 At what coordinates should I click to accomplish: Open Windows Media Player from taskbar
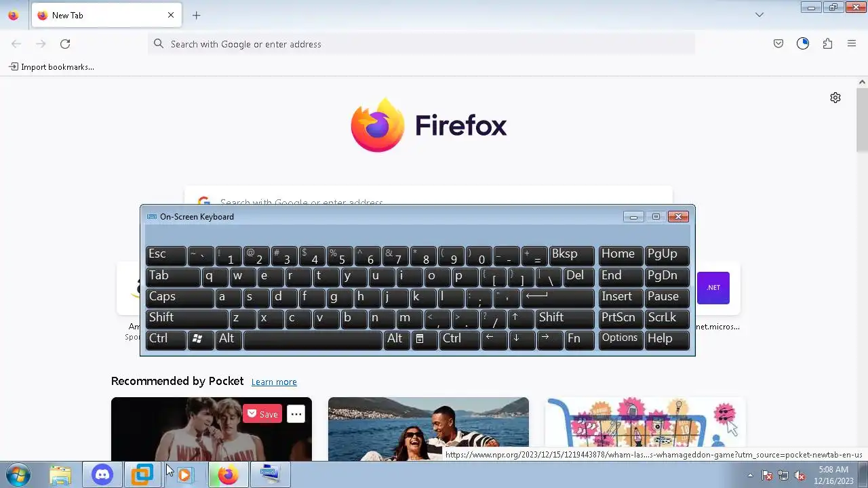click(185, 475)
